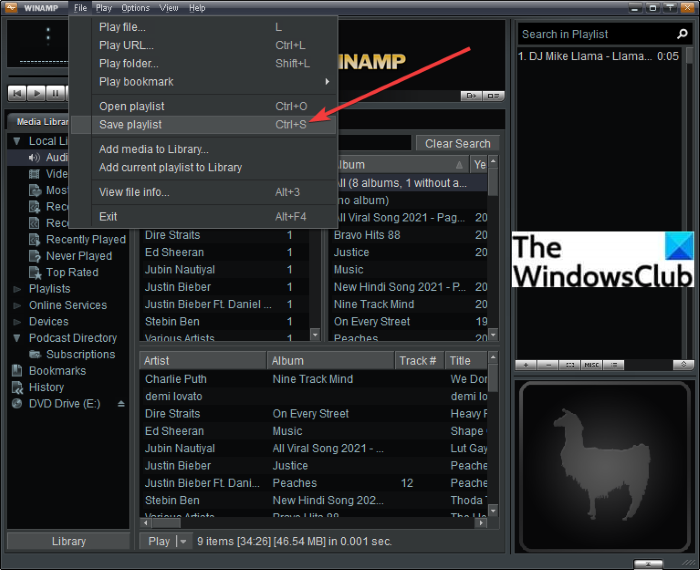Click the Track # column header
This screenshot has width=700, height=570.
(x=419, y=361)
